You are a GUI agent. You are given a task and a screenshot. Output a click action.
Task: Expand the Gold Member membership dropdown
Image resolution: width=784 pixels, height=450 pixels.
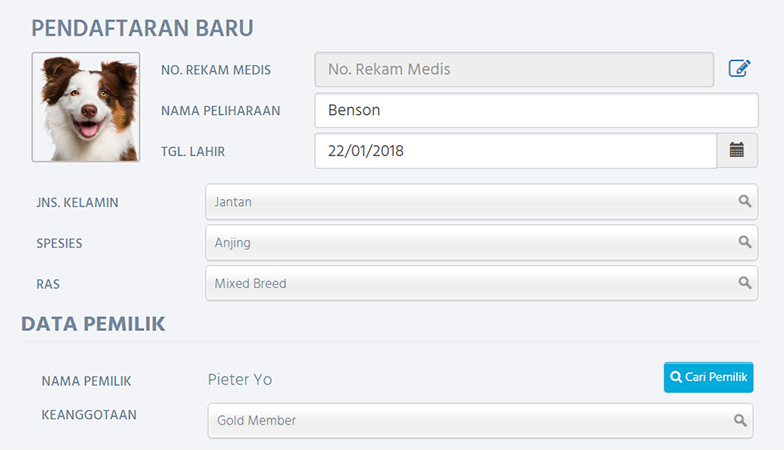click(x=470, y=421)
